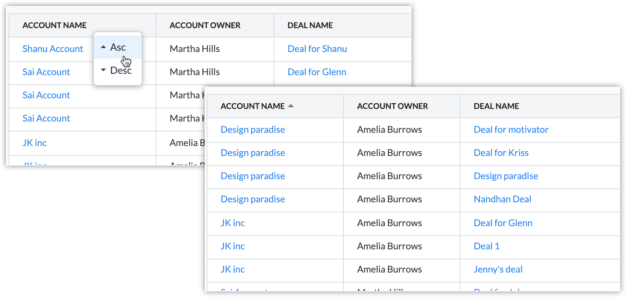This screenshot has width=644, height=304.
Task: Click Deal for motivator link
Action: click(x=511, y=130)
